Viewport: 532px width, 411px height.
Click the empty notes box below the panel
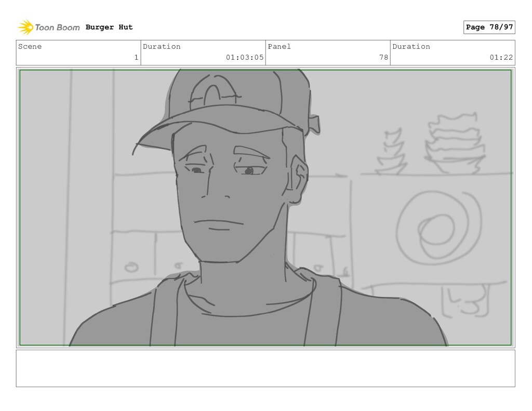265,368
